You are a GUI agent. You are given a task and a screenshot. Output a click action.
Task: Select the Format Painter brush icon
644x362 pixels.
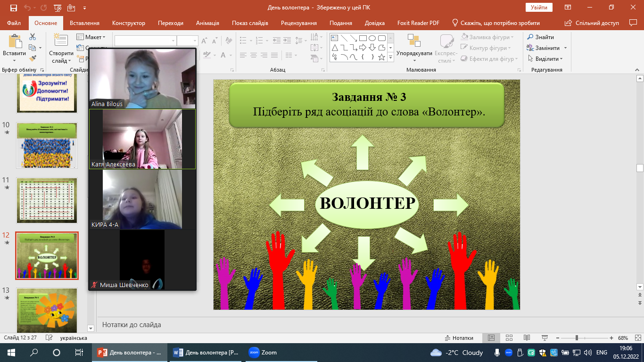click(x=33, y=58)
